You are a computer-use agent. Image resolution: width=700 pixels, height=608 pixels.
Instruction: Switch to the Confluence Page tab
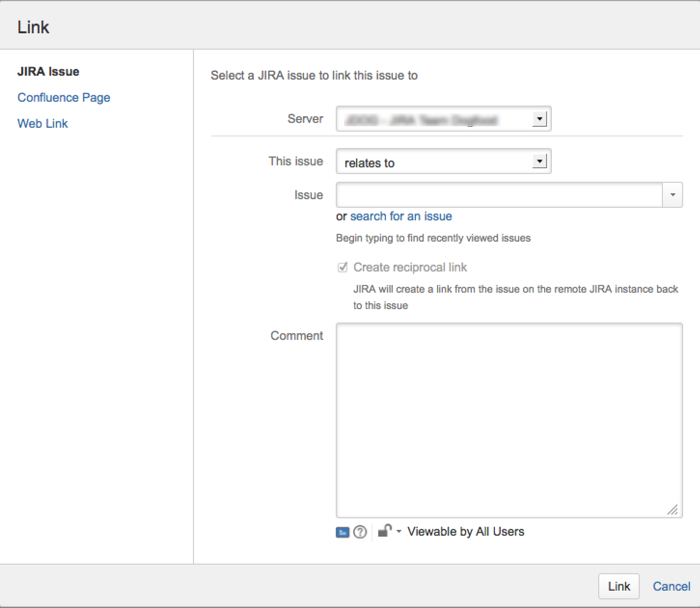pos(64,97)
